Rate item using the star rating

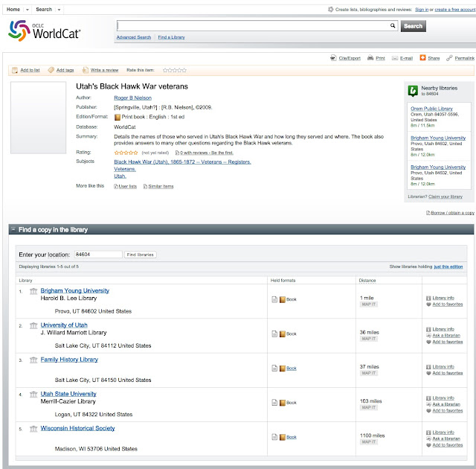tap(175, 71)
